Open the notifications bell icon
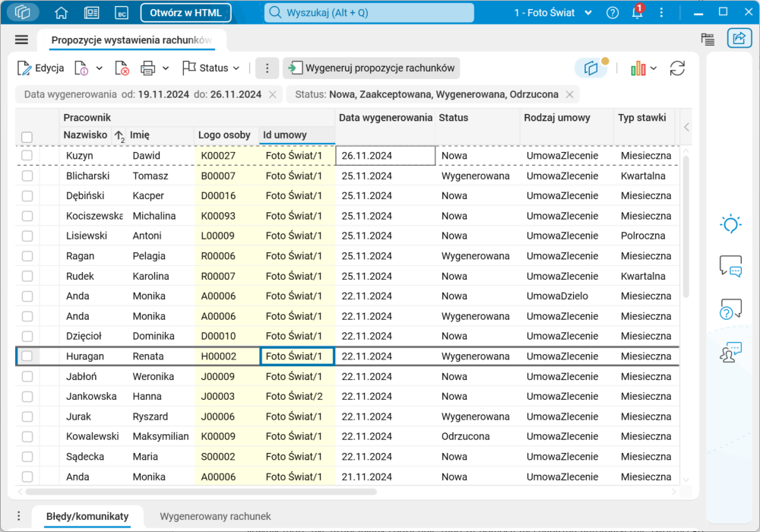The image size is (760, 532). point(637,13)
